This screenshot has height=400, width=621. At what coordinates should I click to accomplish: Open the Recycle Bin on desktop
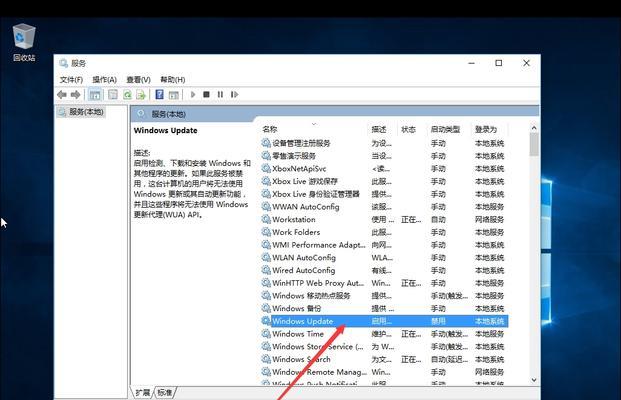[24, 42]
